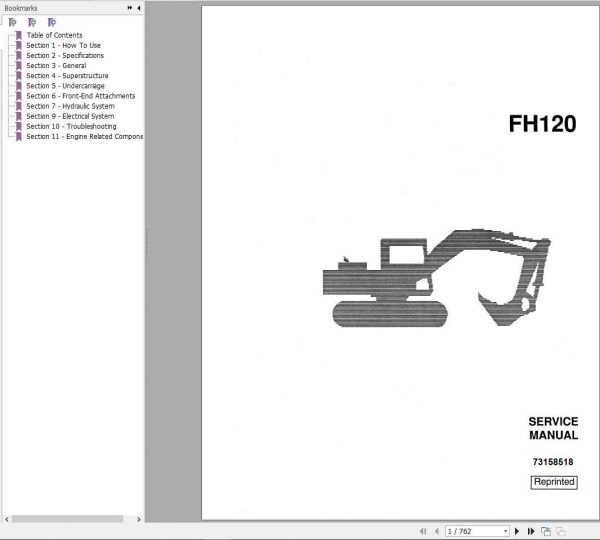Screen dimensions: 600x540
Task: Click the bookmark icon beside Section 7 - Hydraulic System
Action: click(x=19, y=106)
